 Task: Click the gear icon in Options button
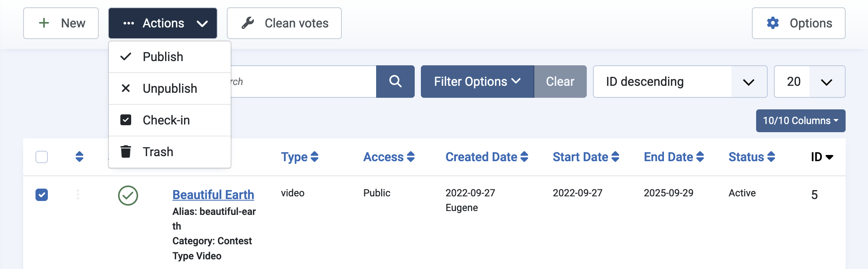pos(773,23)
